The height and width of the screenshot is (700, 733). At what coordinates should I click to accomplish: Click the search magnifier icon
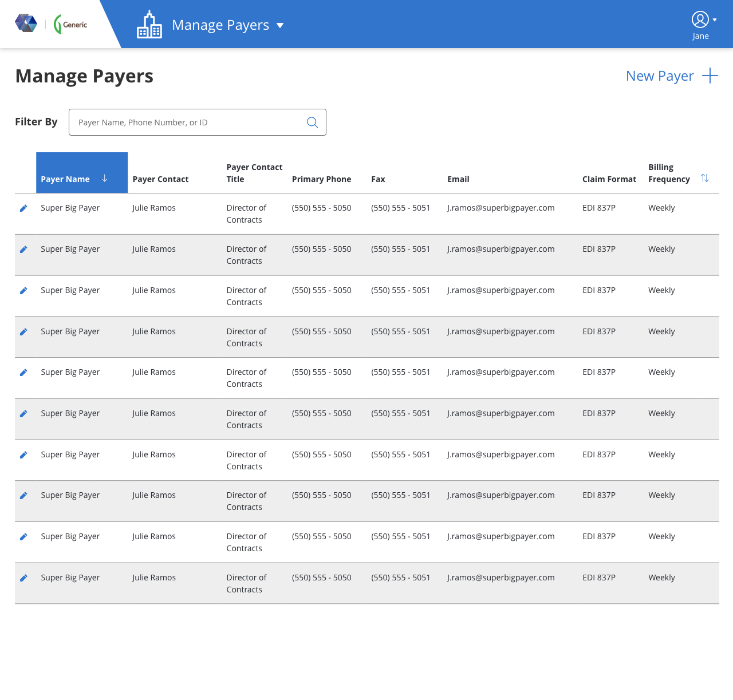click(312, 122)
